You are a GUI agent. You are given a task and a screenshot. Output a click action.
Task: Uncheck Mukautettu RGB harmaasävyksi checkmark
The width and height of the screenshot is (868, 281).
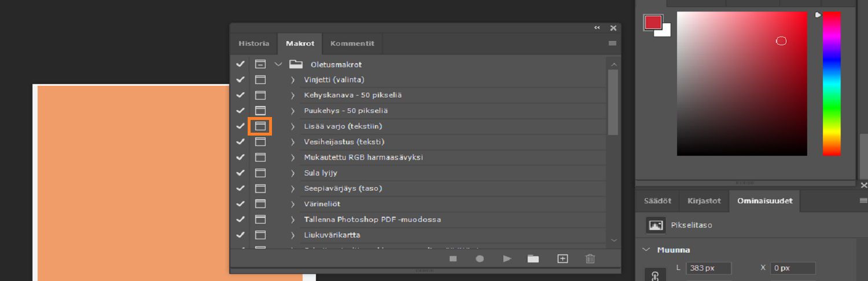coord(240,158)
